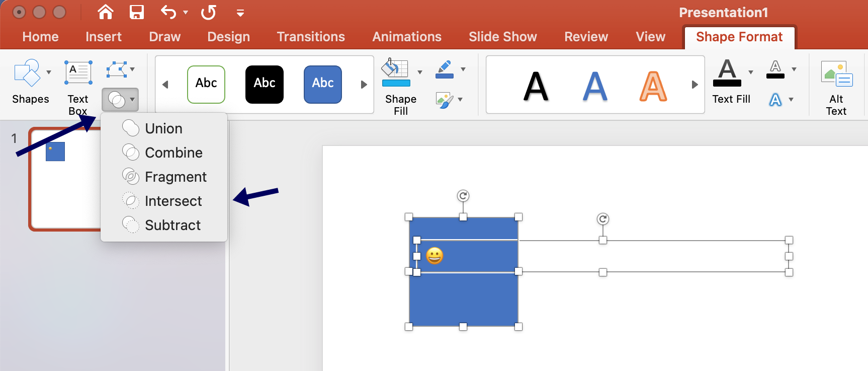
Task: Click the Merge Shapes icon
Action: pyautogui.click(x=117, y=100)
